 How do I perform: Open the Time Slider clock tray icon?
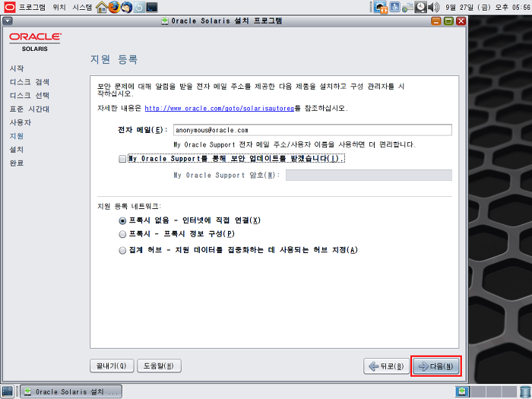(x=421, y=7)
